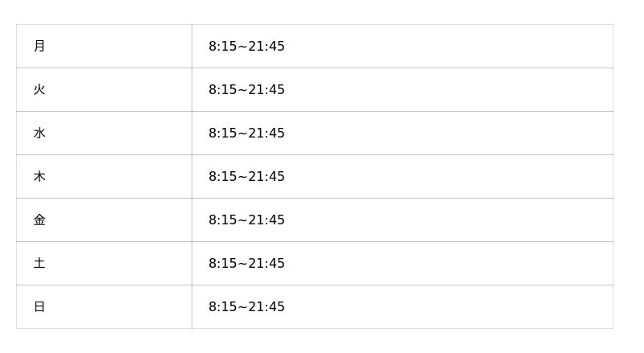Click the 木 day label cell
Viewport: 644px width, 353px height.
point(39,177)
